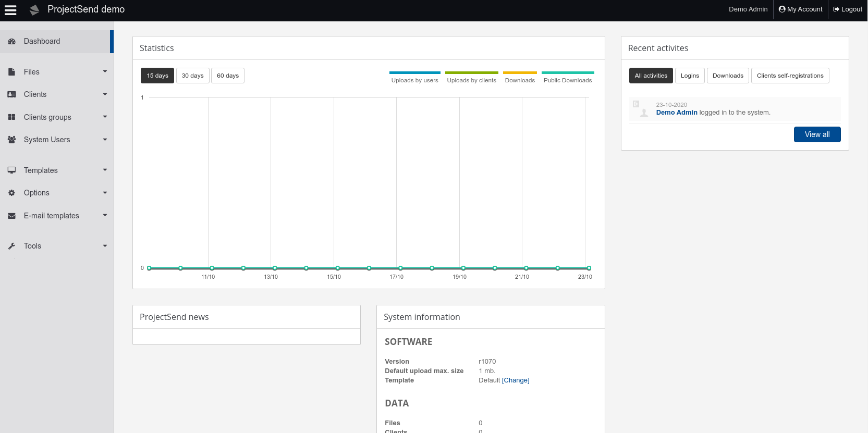Expand the Tools submenu arrow
Screen dimensions: 868x433
coord(105,246)
